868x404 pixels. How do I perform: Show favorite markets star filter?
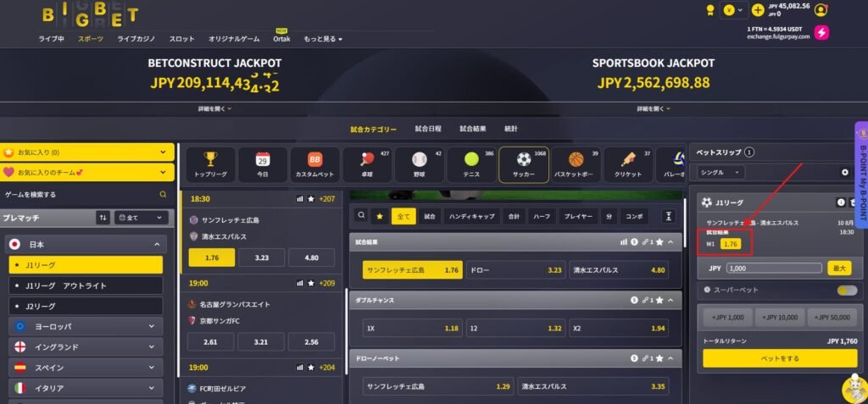click(x=379, y=216)
